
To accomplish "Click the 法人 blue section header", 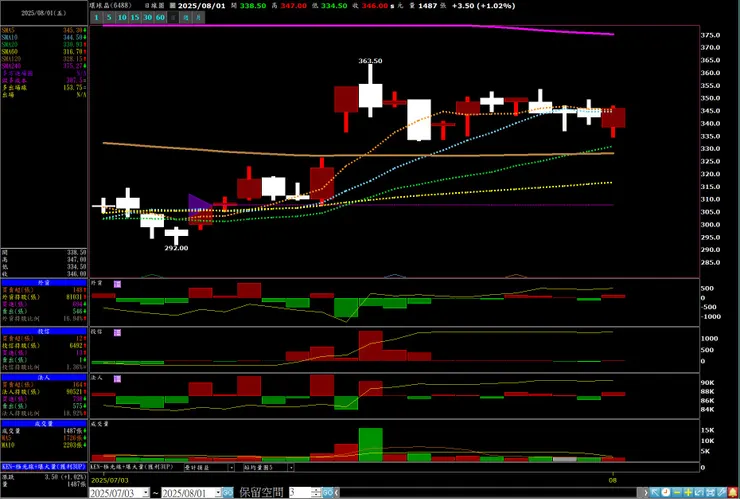I will (x=44, y=378).
